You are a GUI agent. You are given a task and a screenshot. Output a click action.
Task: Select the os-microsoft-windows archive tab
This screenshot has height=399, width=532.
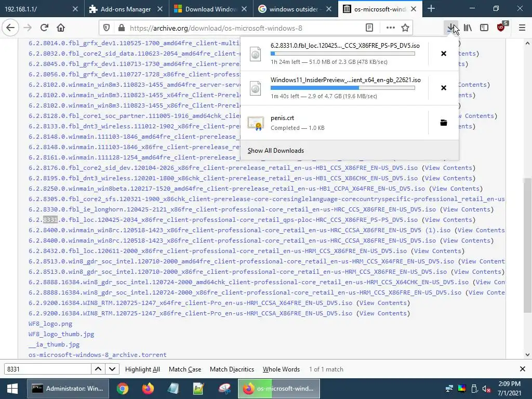pos(380,8)
